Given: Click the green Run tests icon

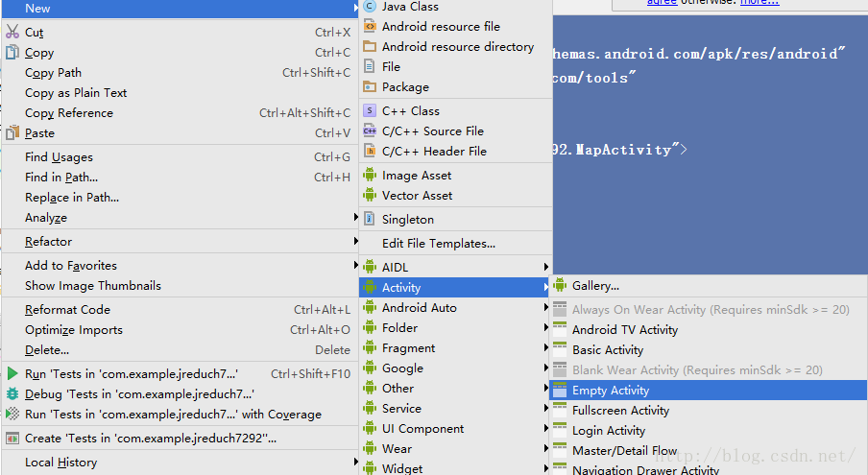Looking at the screenshot, I should tap(12, 374).
